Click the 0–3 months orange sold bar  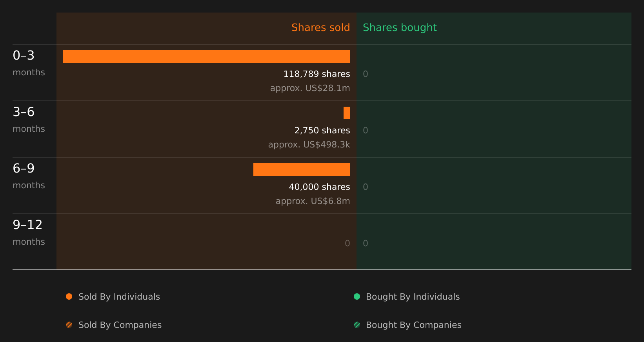(206, 56)
